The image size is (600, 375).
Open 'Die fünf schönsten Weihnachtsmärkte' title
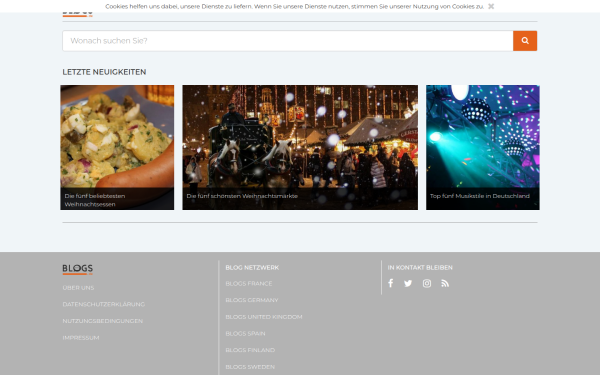point(242,196)
